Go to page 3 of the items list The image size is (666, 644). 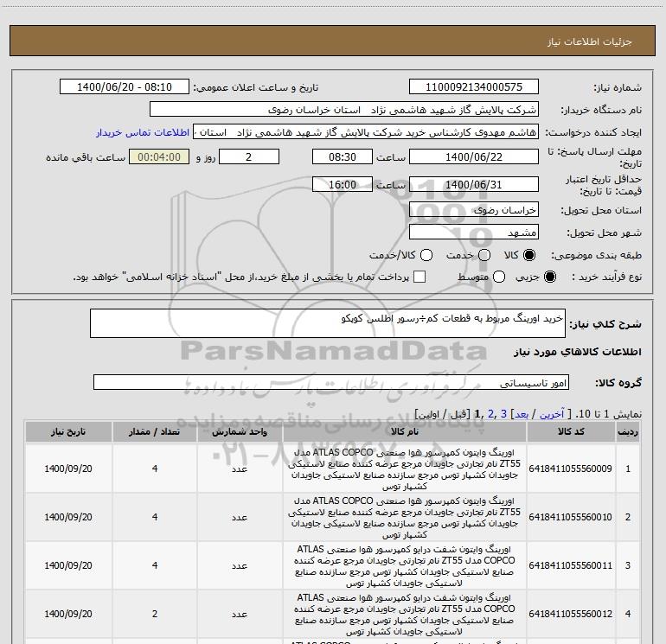[503, 414]
